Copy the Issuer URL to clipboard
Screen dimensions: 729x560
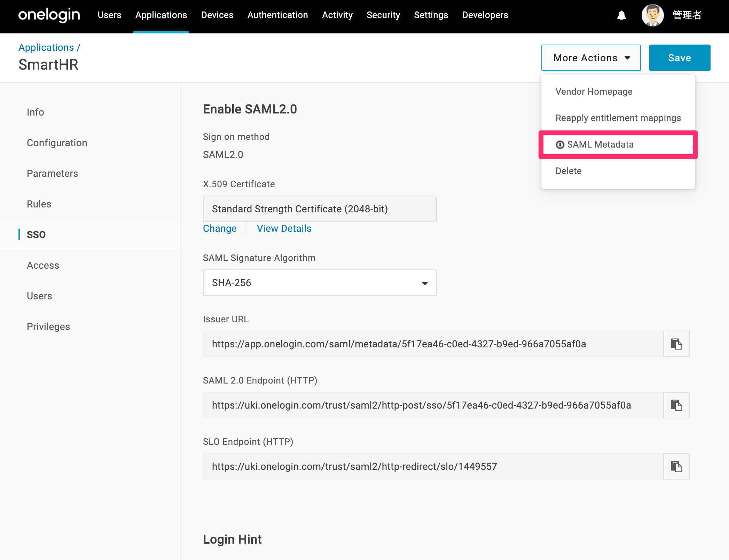coord(676,344)
